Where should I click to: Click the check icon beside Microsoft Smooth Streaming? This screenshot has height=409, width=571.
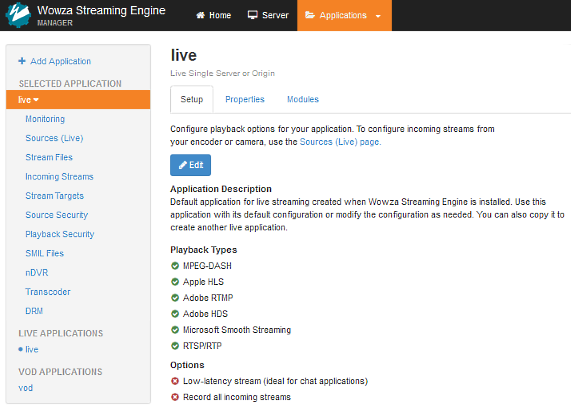coord(175,330)
